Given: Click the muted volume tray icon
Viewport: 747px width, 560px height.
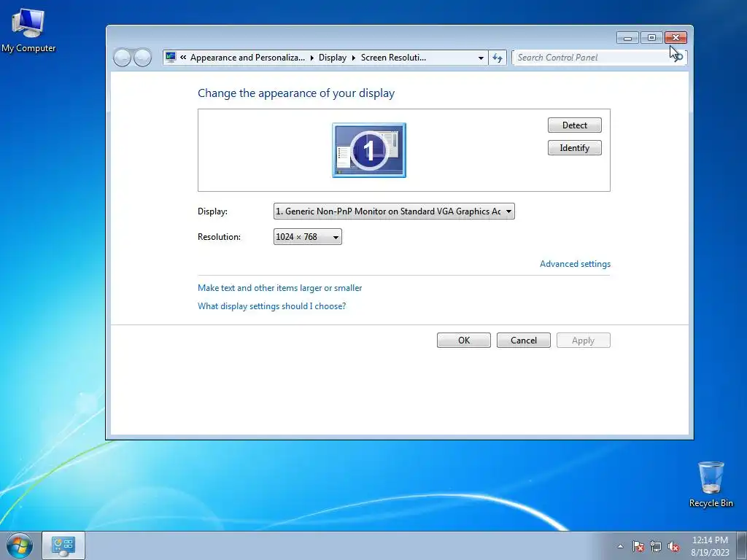Looking at the screenshot, I should pos(673,546).
